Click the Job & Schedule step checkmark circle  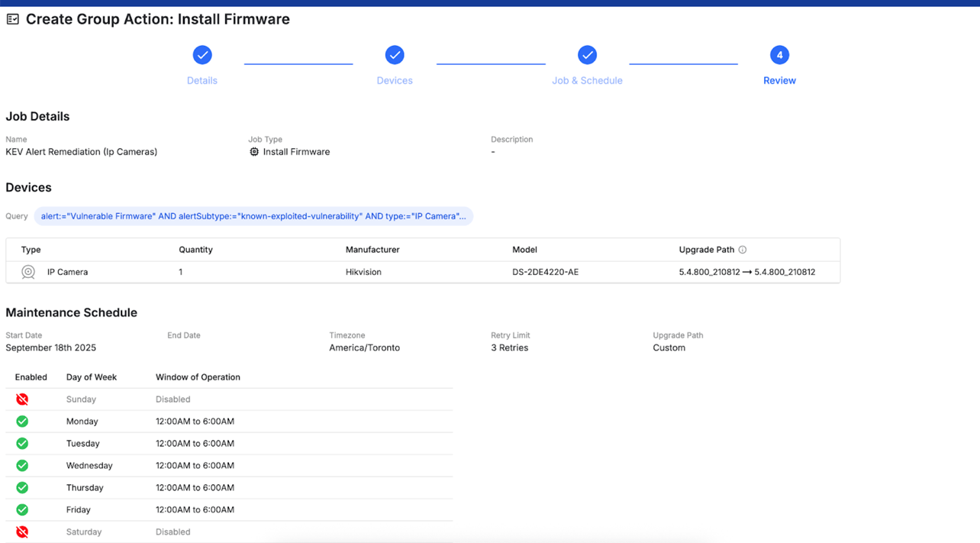[x=587, y=55]
